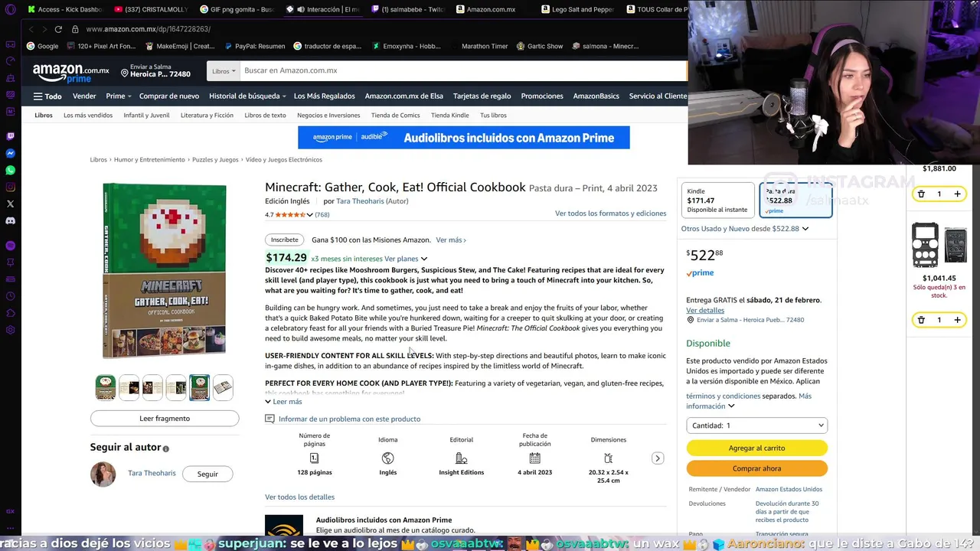Open Los más vendidos in Libros menu
Viewport: 980px width, 551px height.
pyautogui.click(x=88, y=116)
